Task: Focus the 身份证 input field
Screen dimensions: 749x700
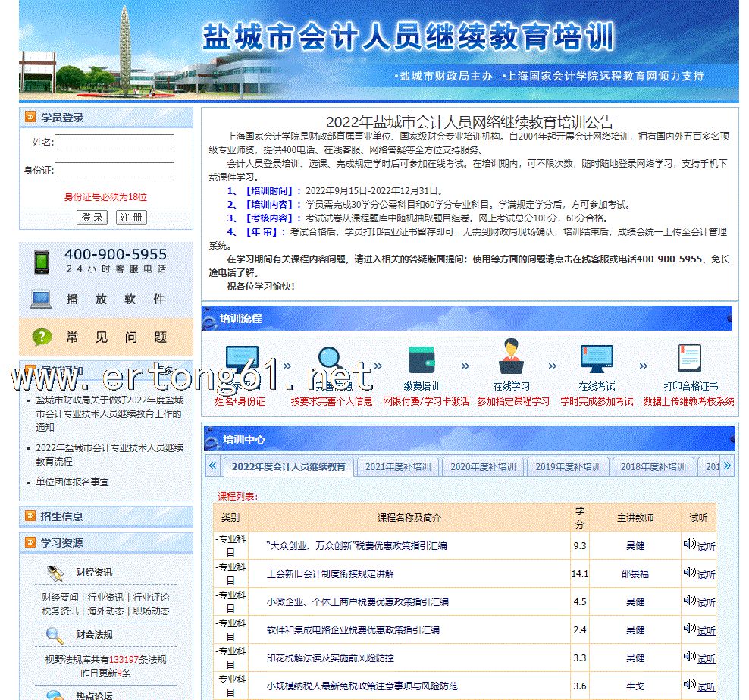Action: 114,170
